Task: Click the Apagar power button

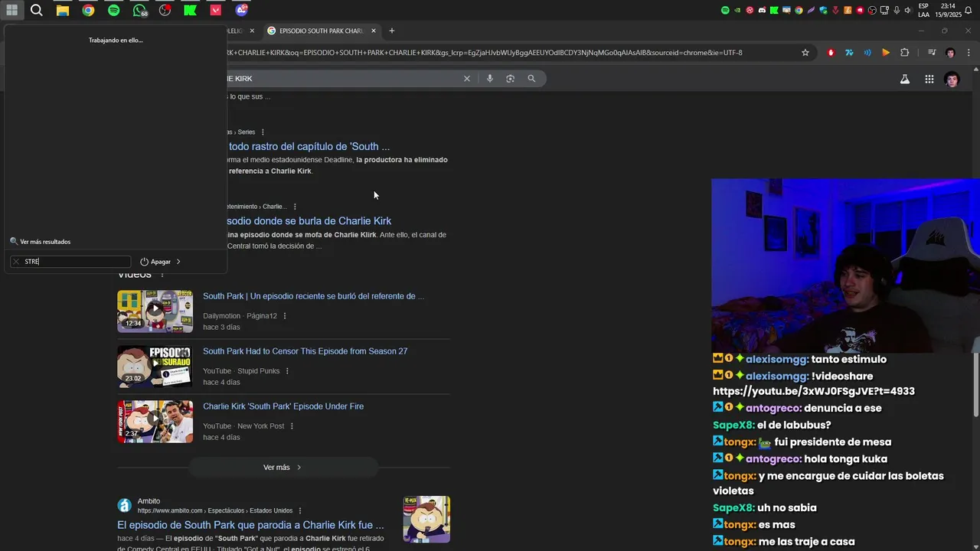Action: click(155, 262)
